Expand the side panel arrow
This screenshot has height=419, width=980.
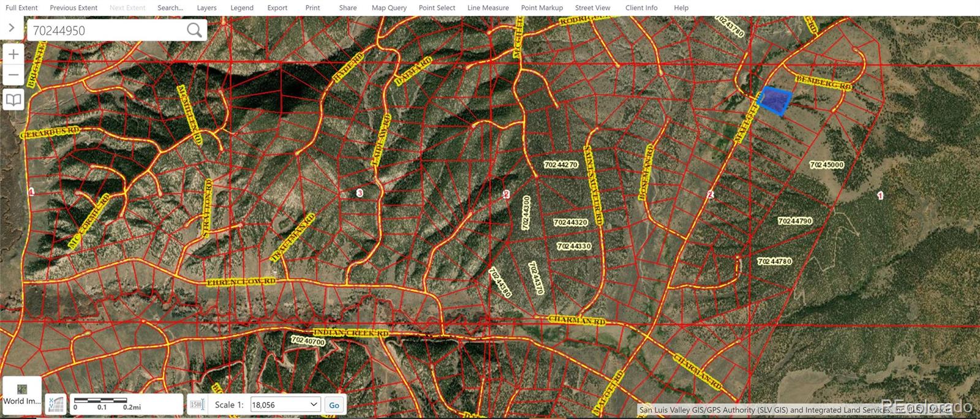11,28
